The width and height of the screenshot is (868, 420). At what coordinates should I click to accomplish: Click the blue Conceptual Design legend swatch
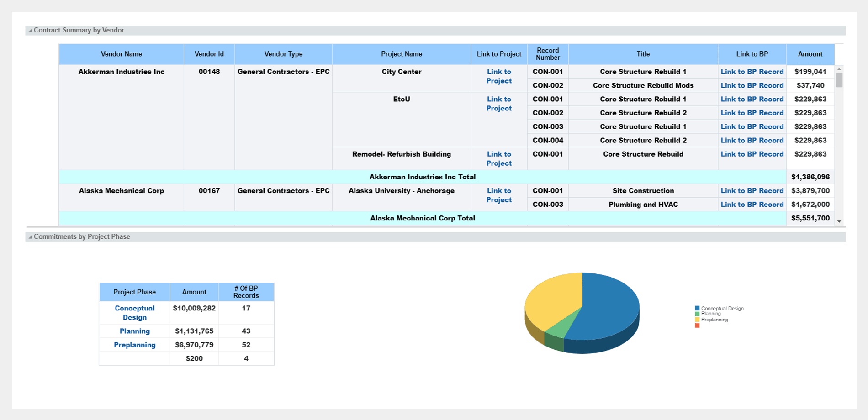(x=697, y=309)
